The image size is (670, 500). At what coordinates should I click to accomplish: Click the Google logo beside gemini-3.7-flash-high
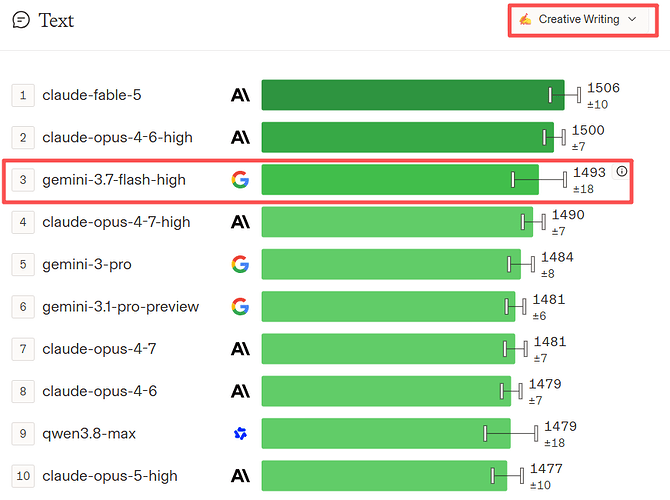point(240,179)
